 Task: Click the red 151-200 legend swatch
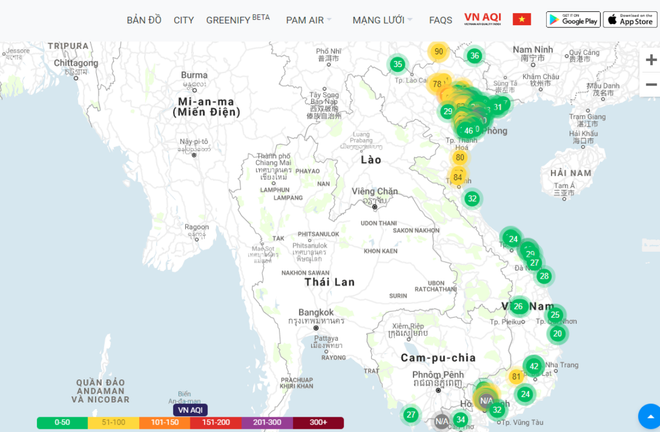point(215,423)
